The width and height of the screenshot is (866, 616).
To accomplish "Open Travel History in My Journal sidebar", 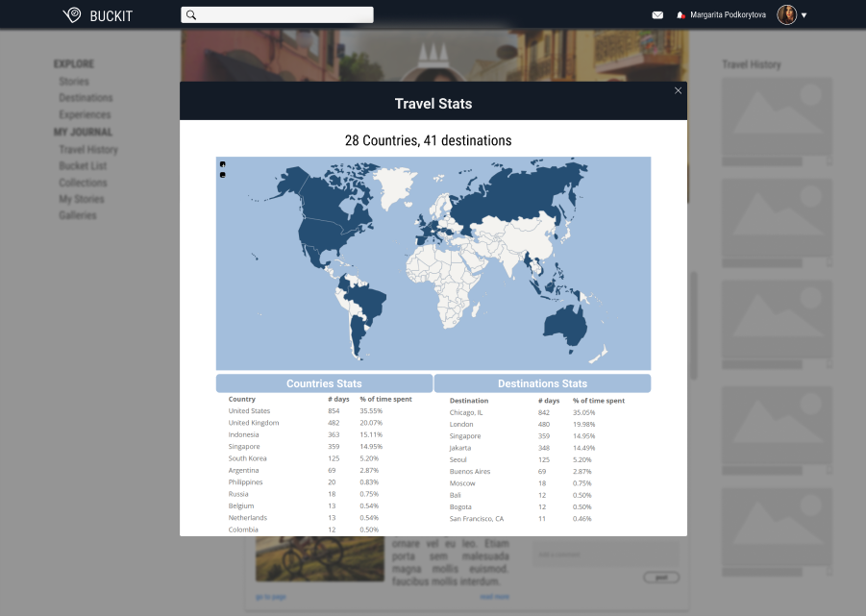I will click(x=88, y=149).
